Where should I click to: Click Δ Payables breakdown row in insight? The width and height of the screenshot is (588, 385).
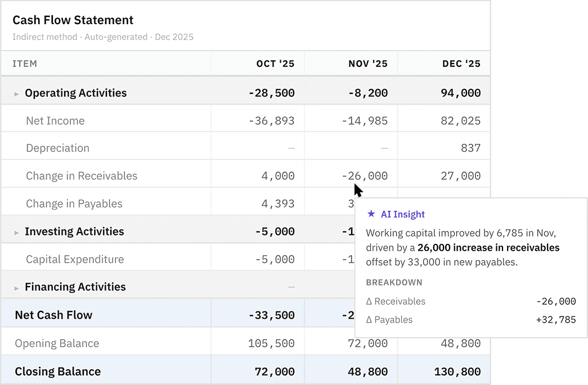470,320
